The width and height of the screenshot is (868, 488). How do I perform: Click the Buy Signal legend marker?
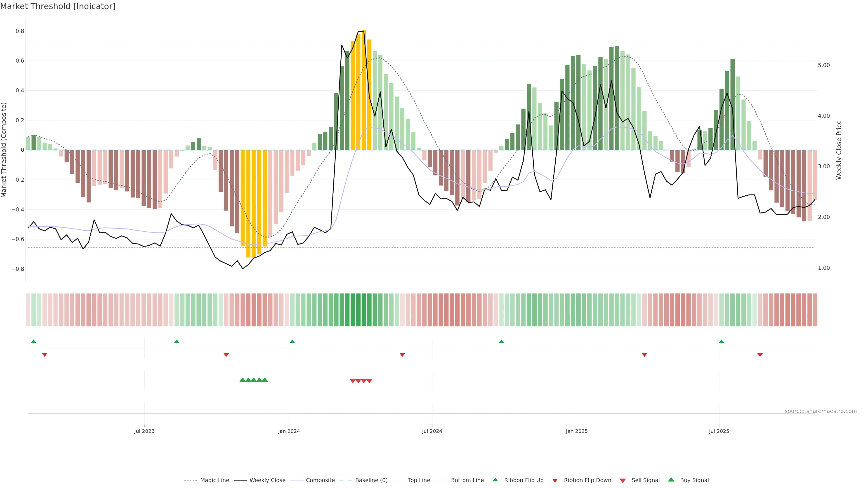(x=671, y=480)
